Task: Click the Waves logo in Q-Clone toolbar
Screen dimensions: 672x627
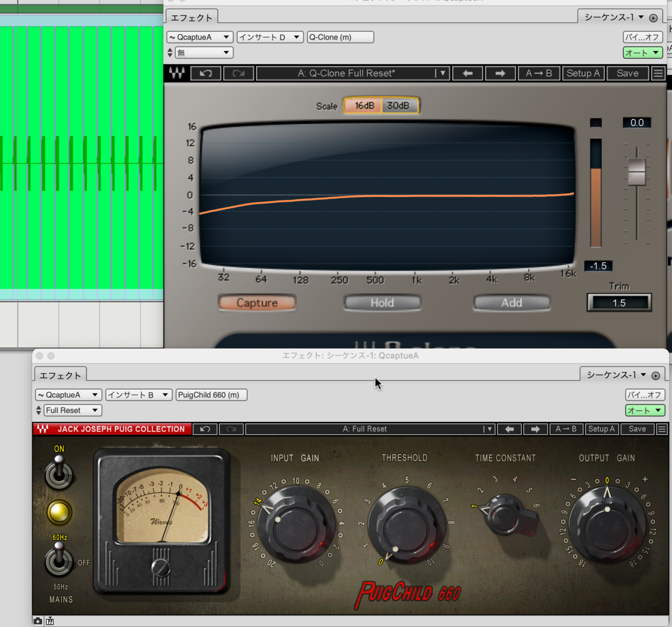Action: point(177,73)
